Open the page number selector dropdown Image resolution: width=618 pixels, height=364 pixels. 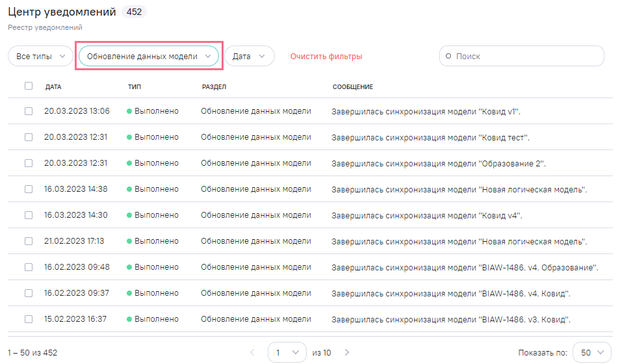(287, 352)
